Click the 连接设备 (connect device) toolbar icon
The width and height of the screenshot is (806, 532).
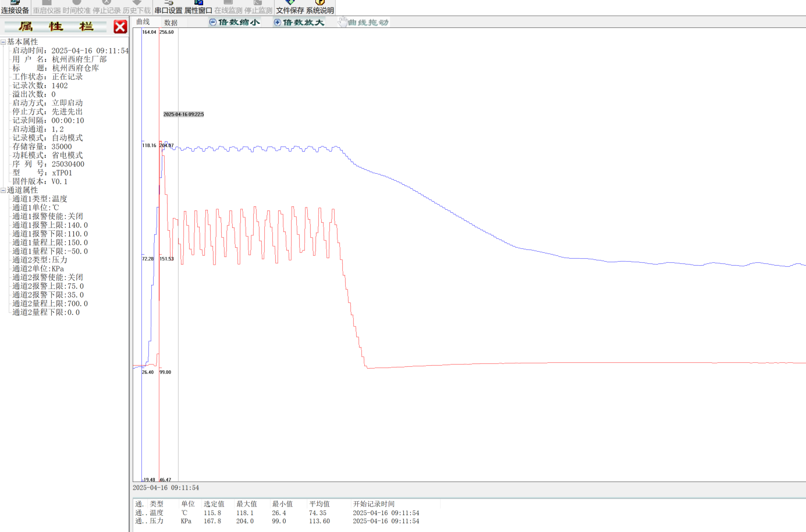[x=15, y=8]
